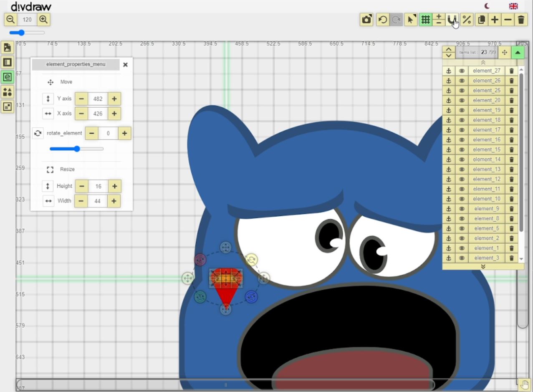Screen dimensions: 533x392
Task: Duplicate element with copy icon
Action: pos(481,20)
